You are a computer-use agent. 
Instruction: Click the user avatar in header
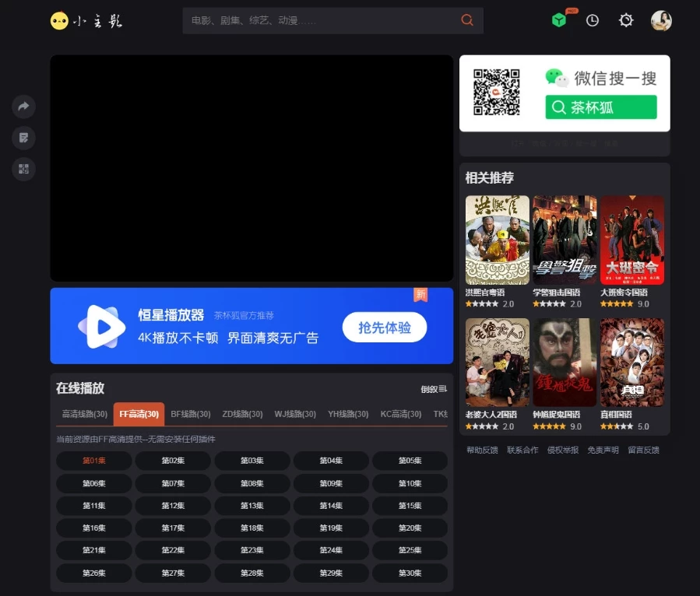tap(661, 21)
